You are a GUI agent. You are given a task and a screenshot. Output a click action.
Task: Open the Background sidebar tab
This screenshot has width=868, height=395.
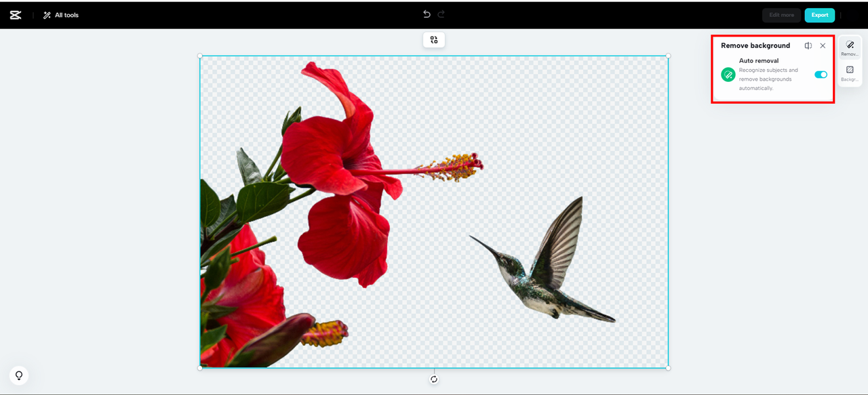point(850,73)
